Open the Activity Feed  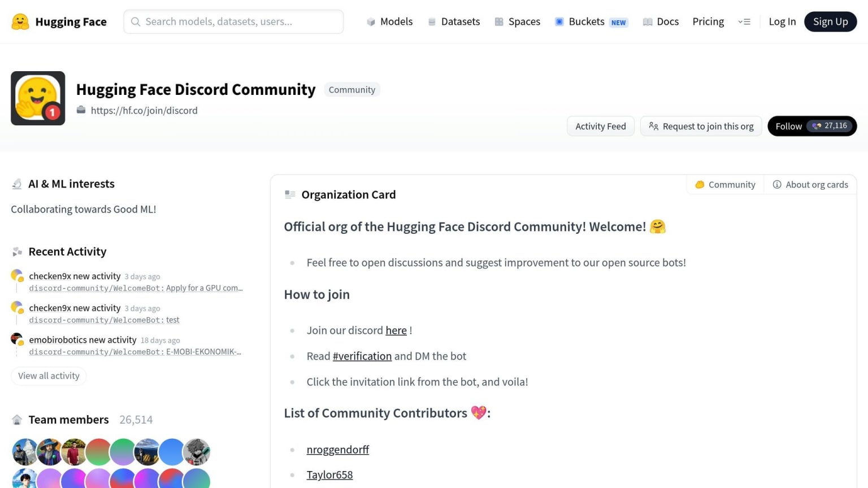point(601,126)
